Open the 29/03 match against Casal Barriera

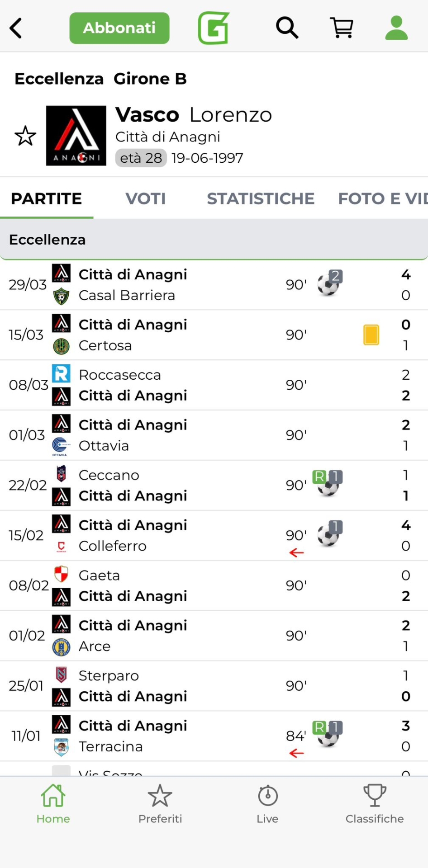tap(181, 285)
